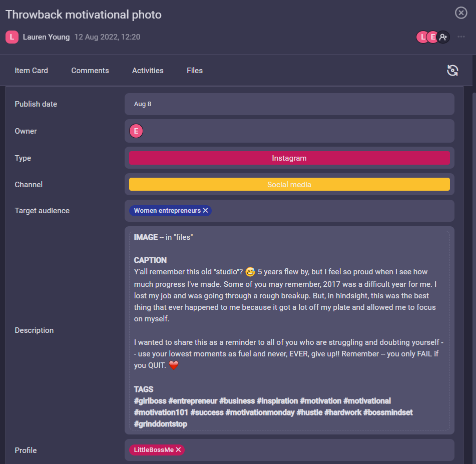Click Lauren Young's avatar beside her name
The width and height of the screenshot is (476, 464).
pyautogui.click(x=12, y=37)
